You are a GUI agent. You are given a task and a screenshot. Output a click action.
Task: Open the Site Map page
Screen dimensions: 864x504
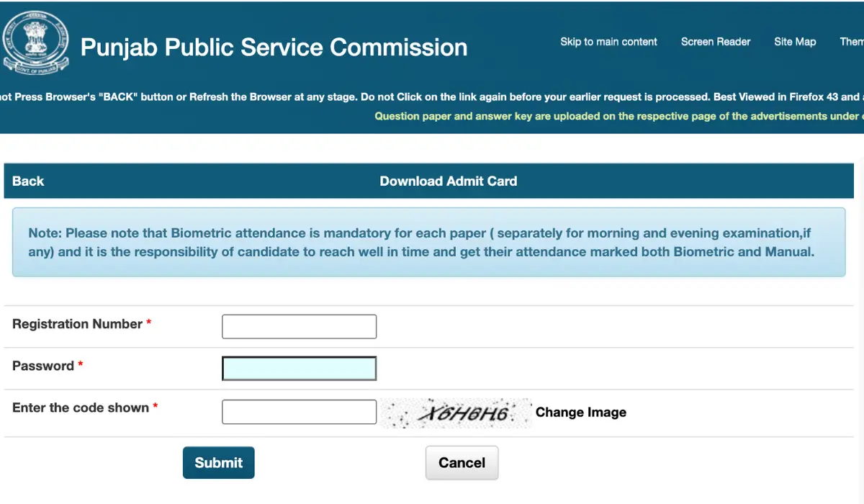tap(795, 42)
